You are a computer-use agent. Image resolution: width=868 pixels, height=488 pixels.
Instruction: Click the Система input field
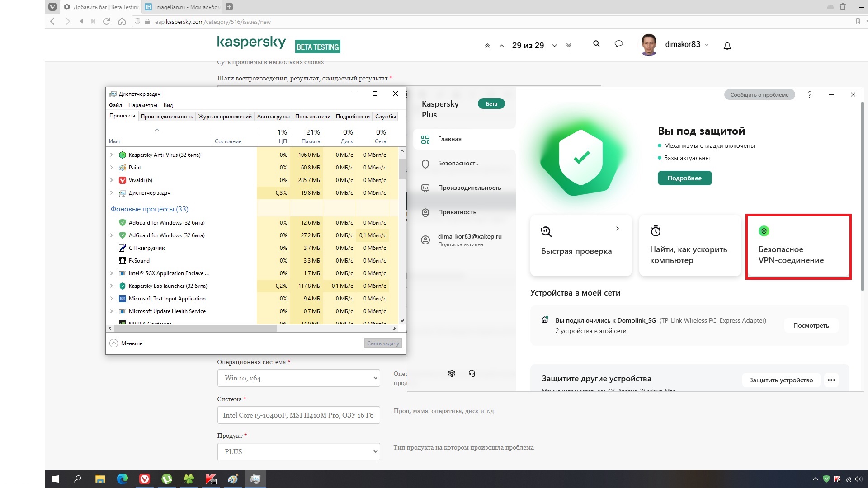(298, 415)
